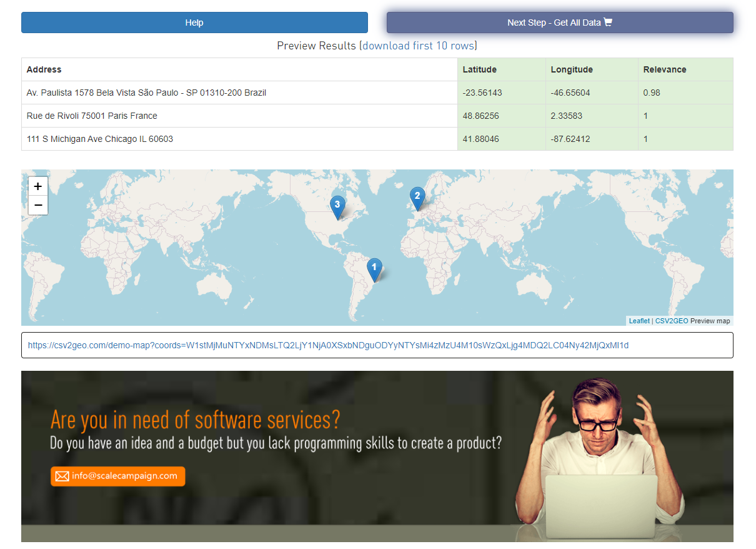
Task: Click longitude value 2.33583
Action: tap(567, 116)
